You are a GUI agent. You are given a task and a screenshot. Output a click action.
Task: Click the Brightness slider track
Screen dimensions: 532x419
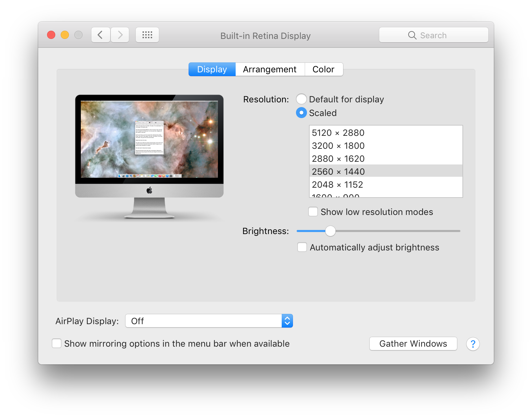pos(379,231)
